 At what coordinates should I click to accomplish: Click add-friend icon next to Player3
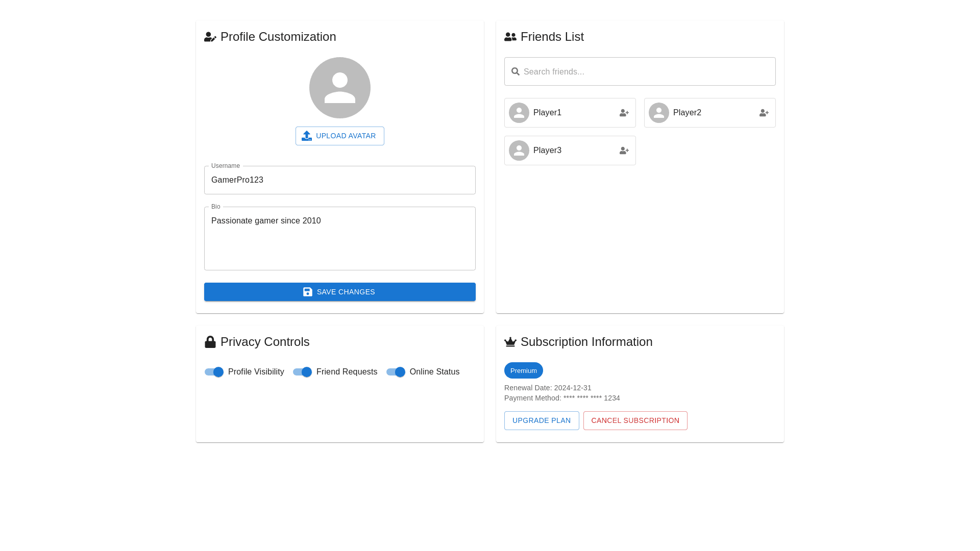[x=624, y=151]
